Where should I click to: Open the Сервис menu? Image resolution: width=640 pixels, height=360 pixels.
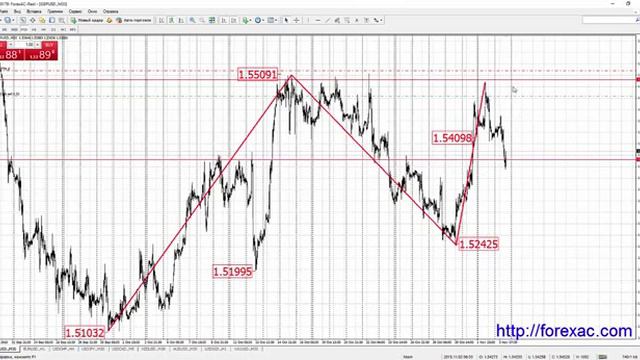point(75,11)
